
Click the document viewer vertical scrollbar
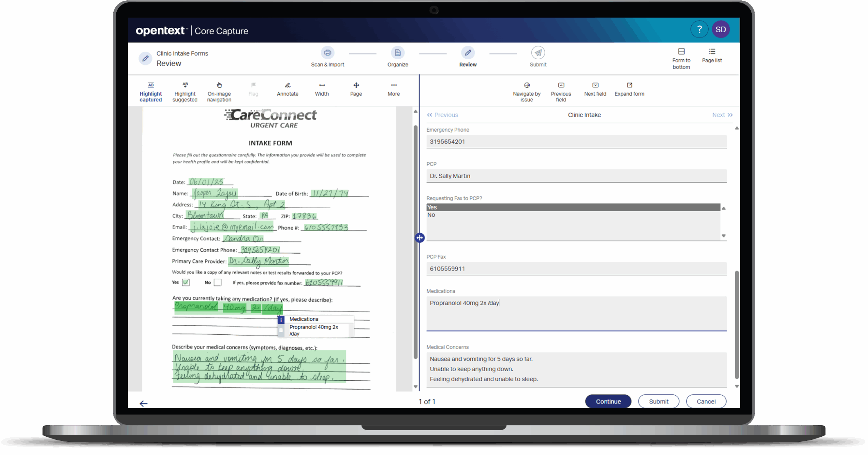415,242
